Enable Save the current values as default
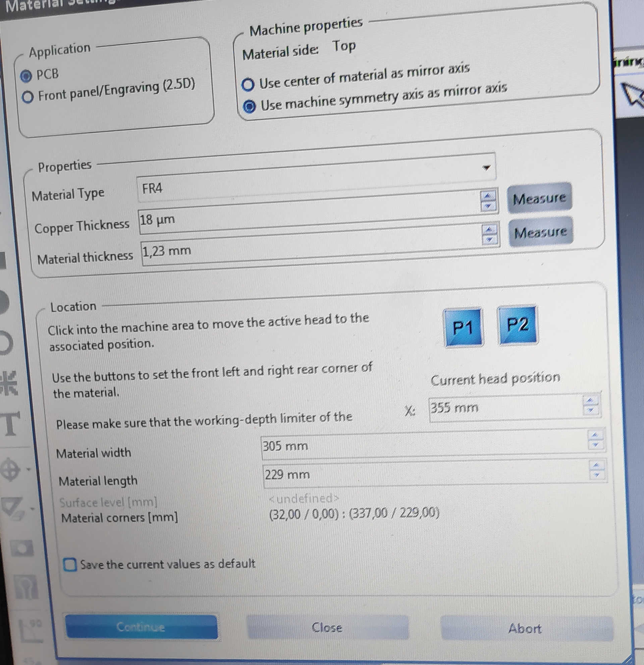Viewport: 644px width, 665px height. pos(70,565)
